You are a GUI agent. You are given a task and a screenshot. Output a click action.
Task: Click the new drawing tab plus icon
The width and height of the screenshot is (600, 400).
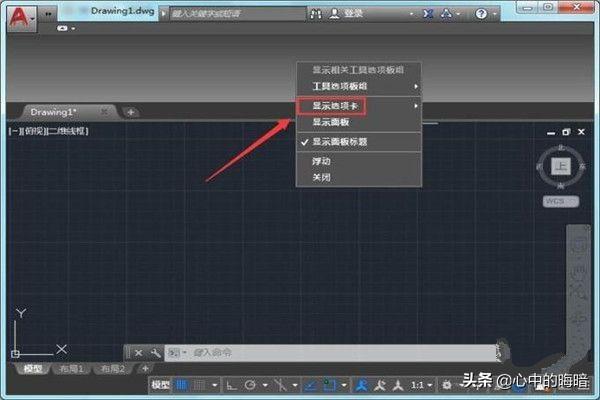pyautogui.click(x=131, y=111)
